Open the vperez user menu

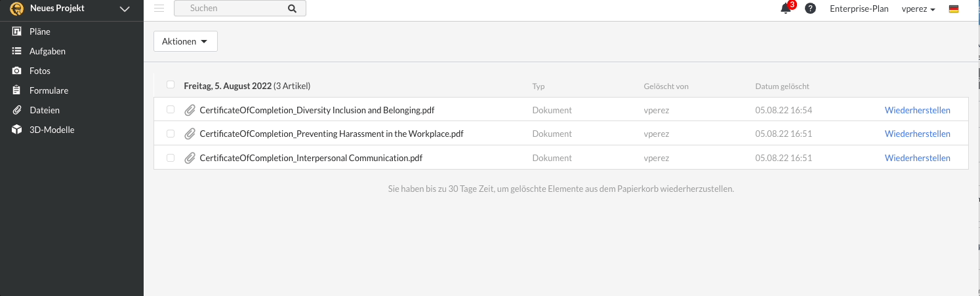918,9
